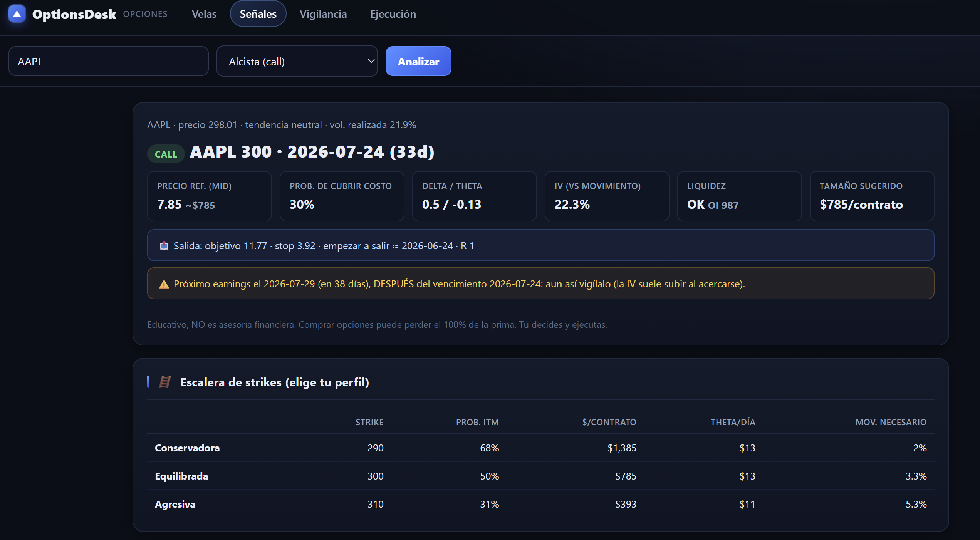Click the $393 contract cost cell
980x540 pixels.
626,504
